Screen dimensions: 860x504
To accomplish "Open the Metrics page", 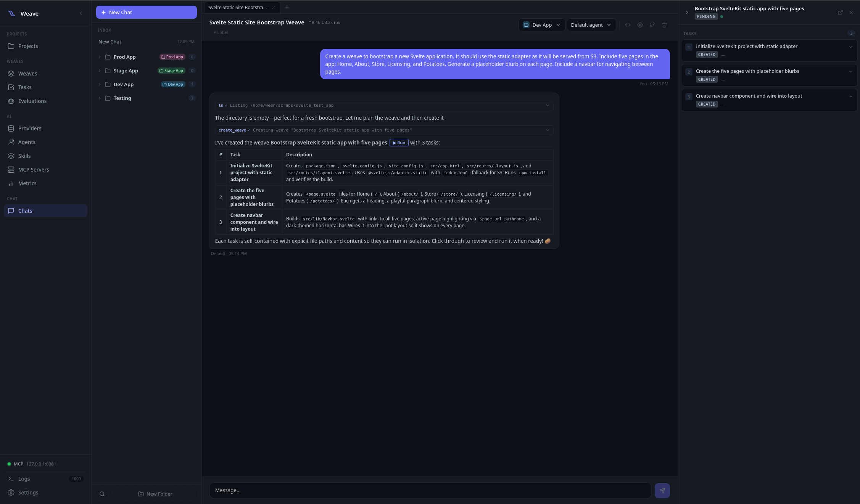I will (45, 183).
